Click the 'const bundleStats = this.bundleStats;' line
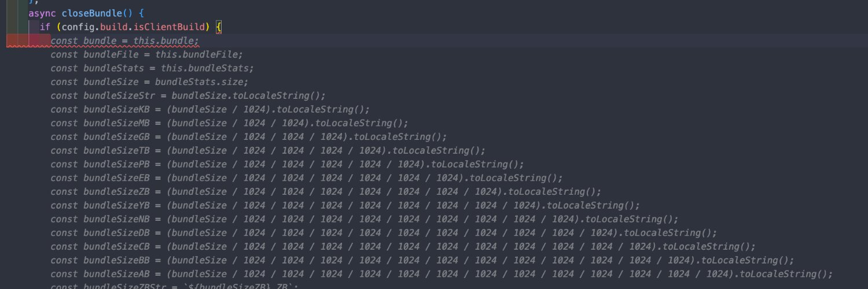The width and height of the screenshot is (868, 289). (152, 68)
